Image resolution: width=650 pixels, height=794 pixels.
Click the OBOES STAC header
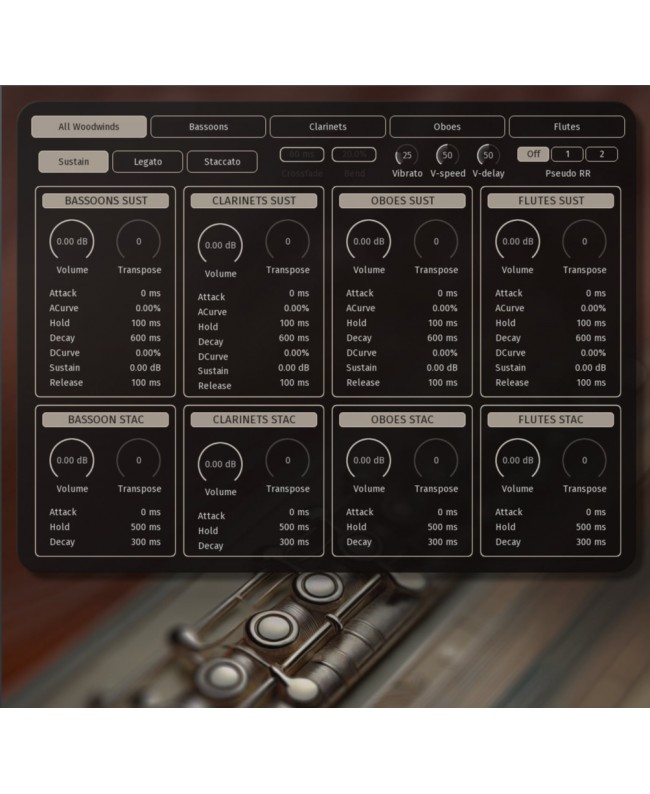tap(402, 419)
